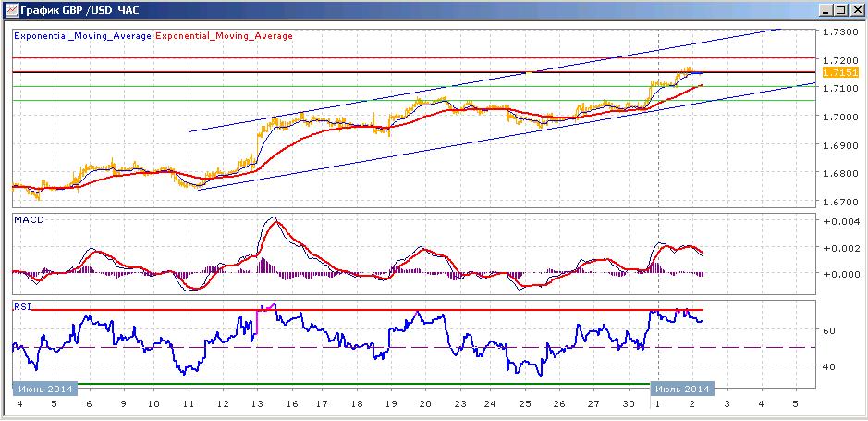Viewport: 868px width, 421px height.
Task: Select the 'Июнь 2014' month marker
Action: click(45, 389)
